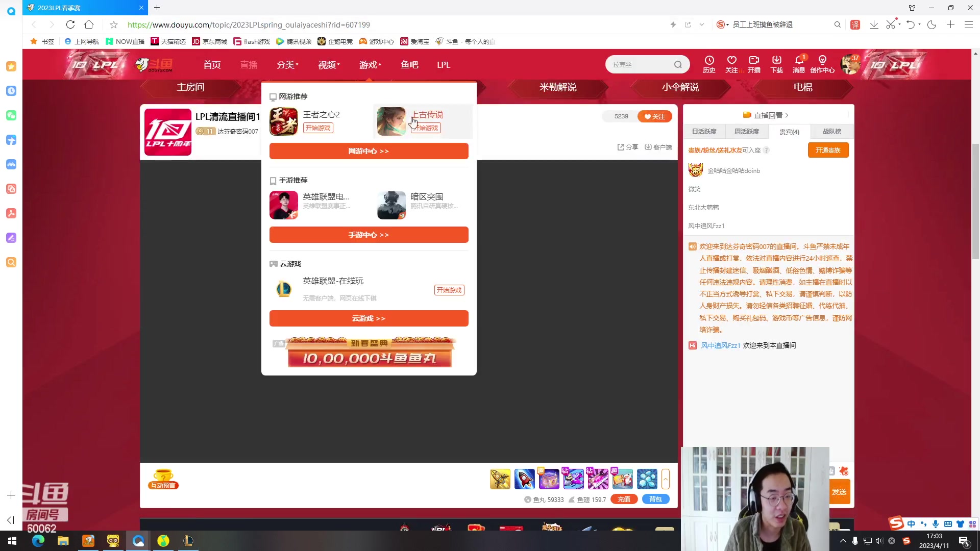
Task: Go to 首页 in Douyu nav
Action: click(212, 65)
